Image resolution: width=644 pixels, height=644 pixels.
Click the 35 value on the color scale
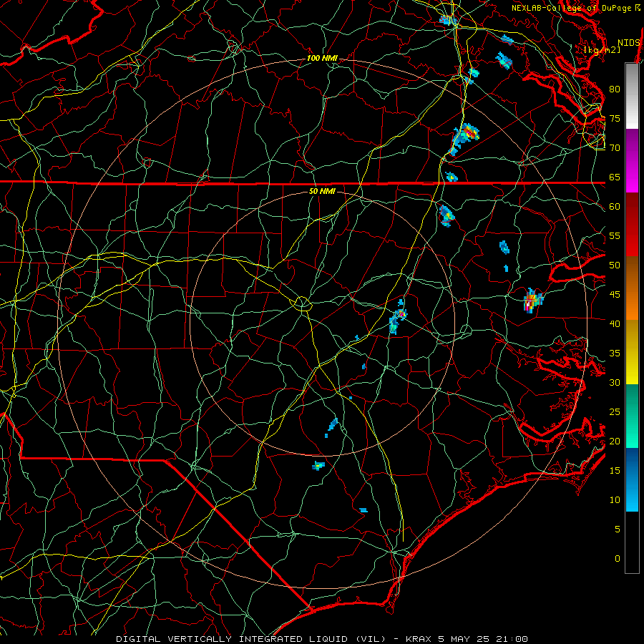615,353
